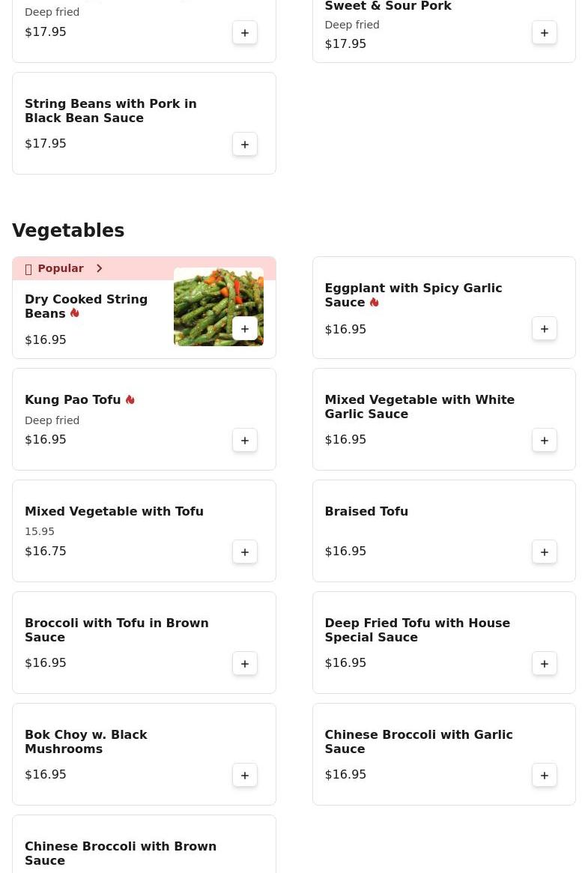Add Broccoli with Tofu in Brown Sauce
The width and height of the screenshot is (588, 873).
click(245, 664)
